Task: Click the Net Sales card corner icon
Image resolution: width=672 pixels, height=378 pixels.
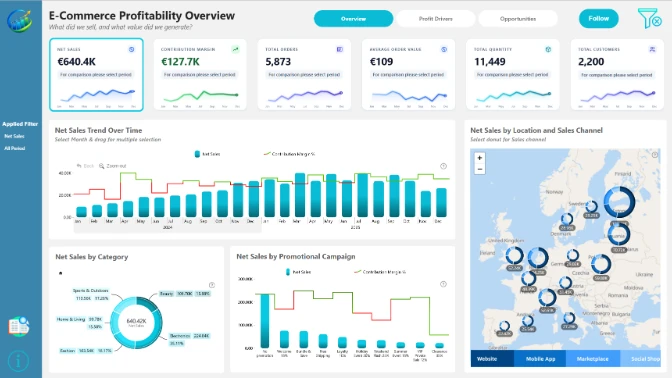Action: click(x=132, y=49)
